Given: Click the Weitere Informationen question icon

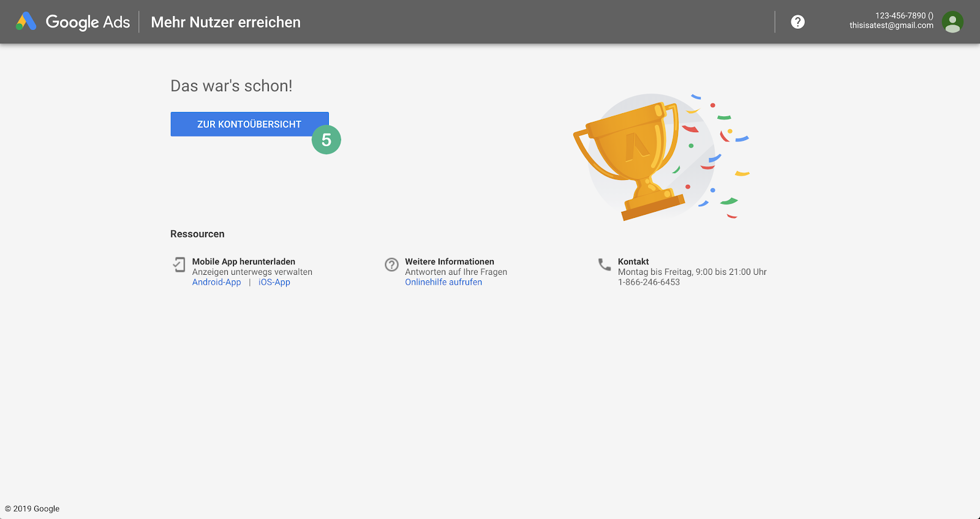Looking at the screenshot, I should (391, 264).
